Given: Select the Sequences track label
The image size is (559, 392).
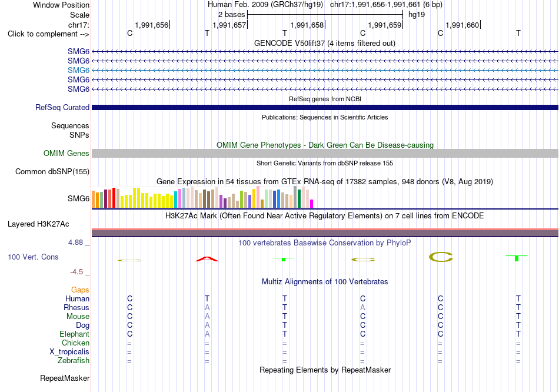Looking at the screenshot, I should click(x=70, y=125).
